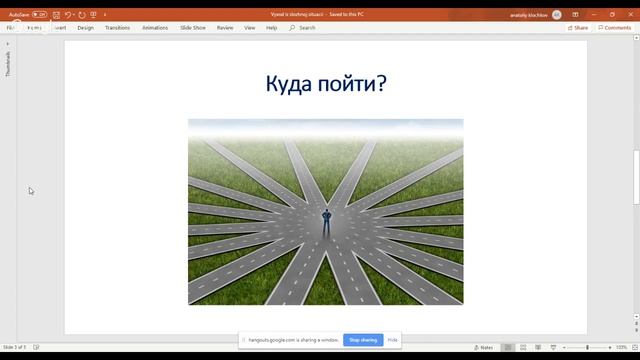Open the Comments pane
The width and height of the screenshot is (640, 360).
tap(615, 28)
